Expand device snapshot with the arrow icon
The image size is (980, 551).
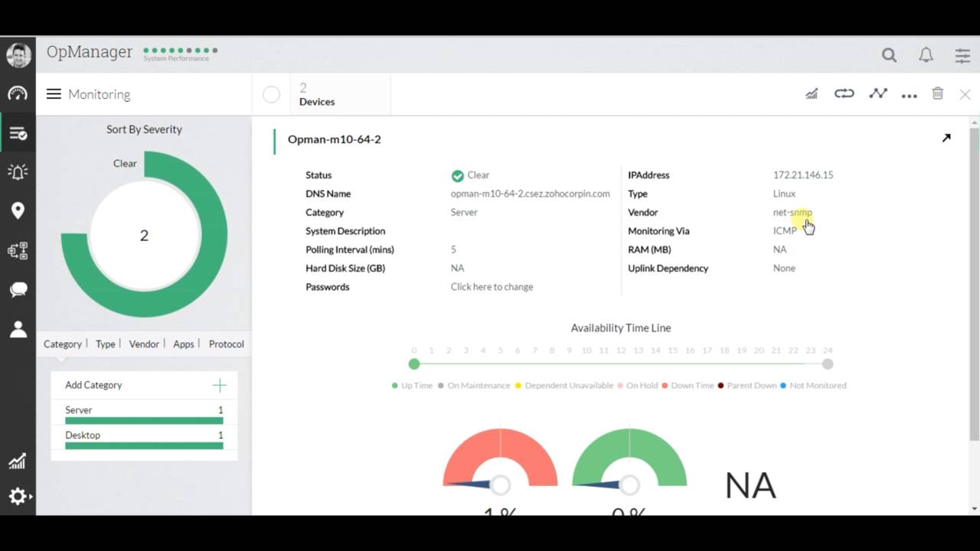tap(946, 138)
